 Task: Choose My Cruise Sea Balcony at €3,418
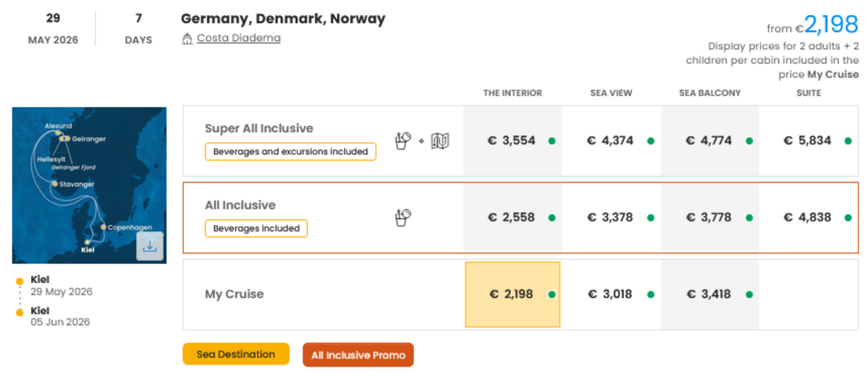709,294
